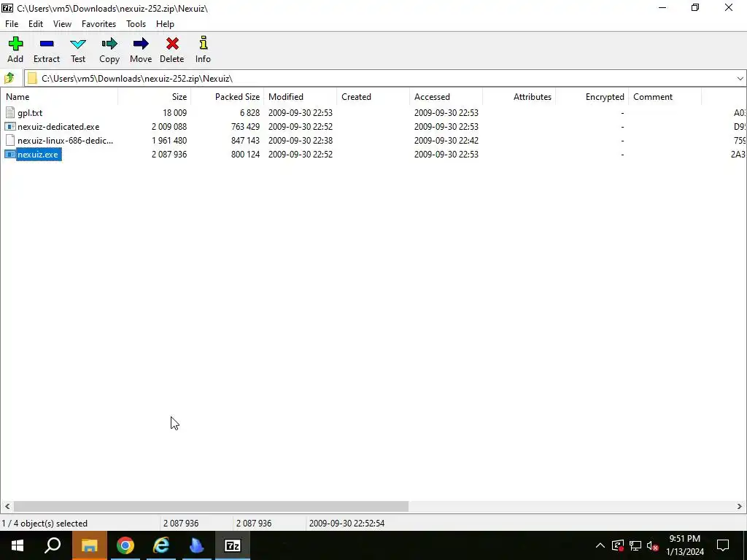This screenshot has height=560, width=747.
Task: Sort by the Size column header
Action: point(155,97)
